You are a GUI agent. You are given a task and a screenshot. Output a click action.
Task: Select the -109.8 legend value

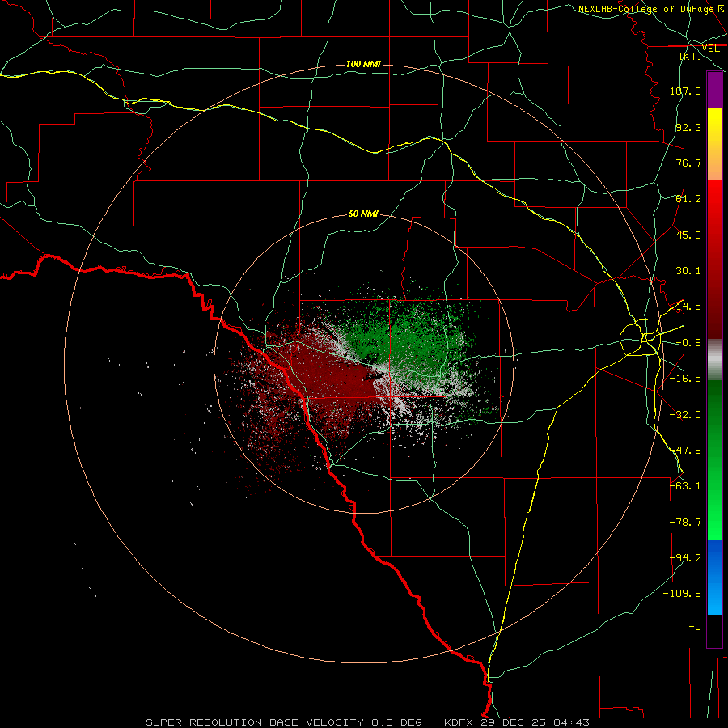(x=682, y=594)
